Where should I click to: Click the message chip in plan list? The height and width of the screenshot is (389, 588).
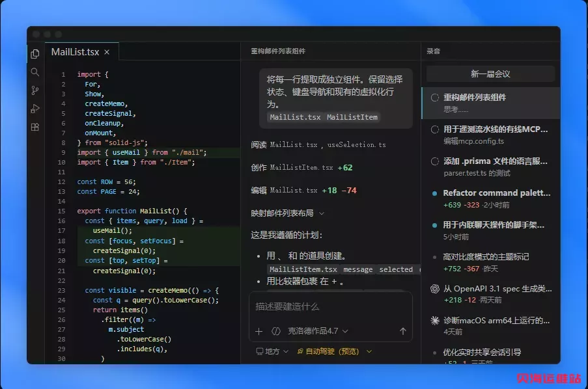click(357, 269)
